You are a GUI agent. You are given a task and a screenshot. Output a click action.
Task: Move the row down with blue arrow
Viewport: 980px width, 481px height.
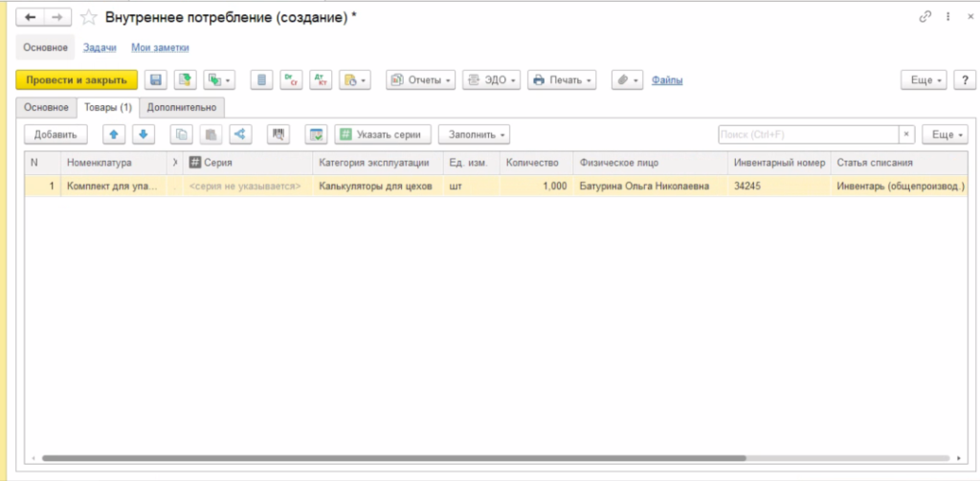pos(143,135)
